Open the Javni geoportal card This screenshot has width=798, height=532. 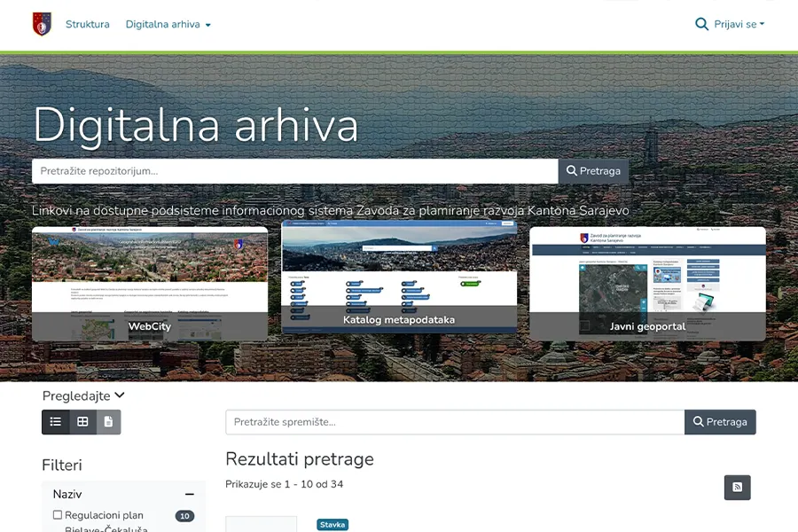pyautogui.click(x=647, y=284)
